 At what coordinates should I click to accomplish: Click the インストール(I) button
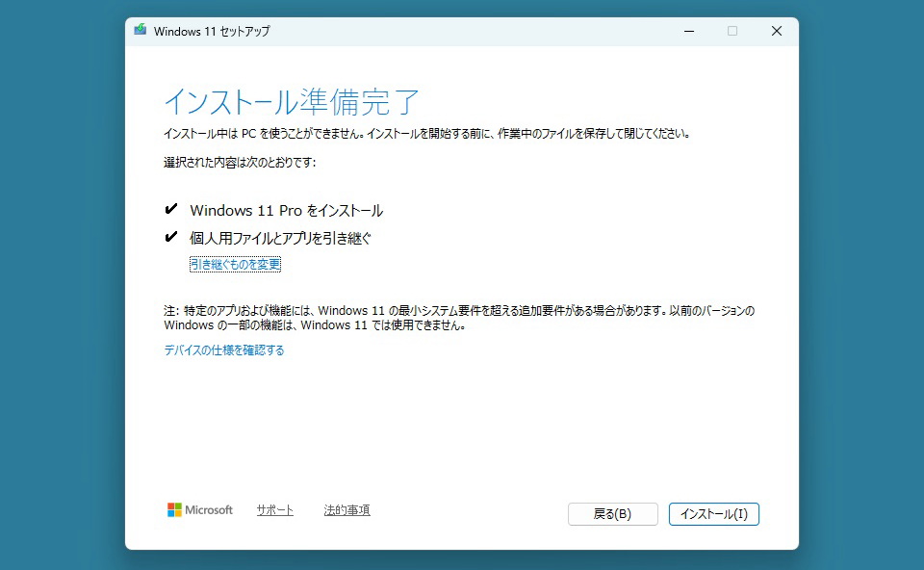[x=713, y=514]
